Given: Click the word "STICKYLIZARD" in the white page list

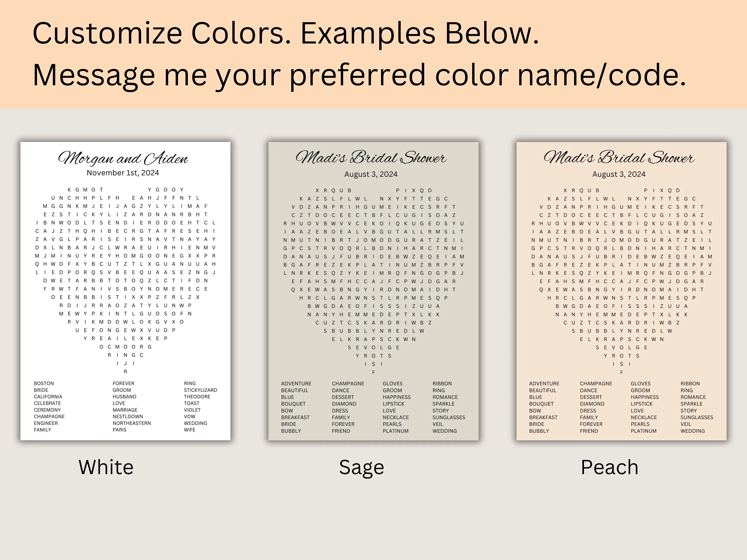Looking at the screenshot, I should (x=200, y=390).
